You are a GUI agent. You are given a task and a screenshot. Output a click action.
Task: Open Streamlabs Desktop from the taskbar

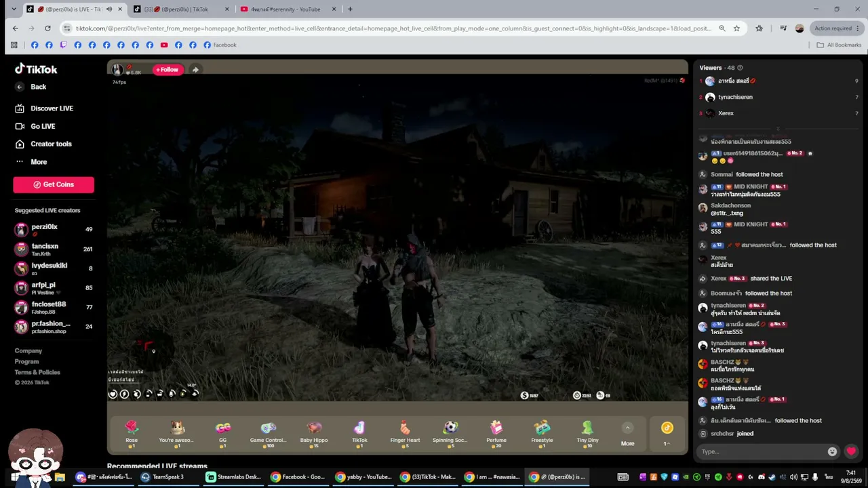pos(233,477)
